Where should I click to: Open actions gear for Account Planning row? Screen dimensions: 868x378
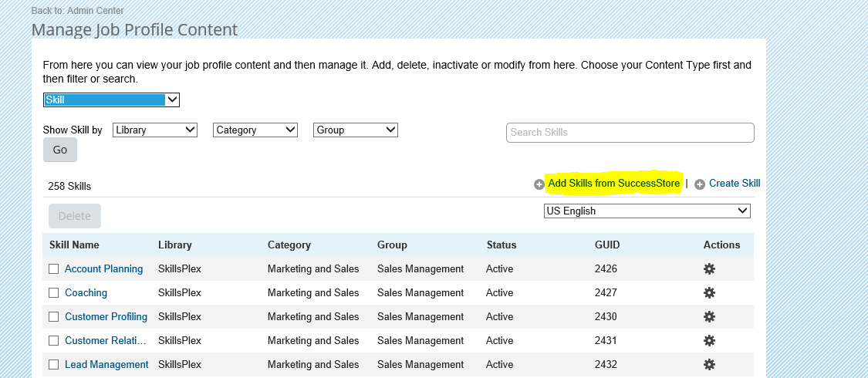709,269
